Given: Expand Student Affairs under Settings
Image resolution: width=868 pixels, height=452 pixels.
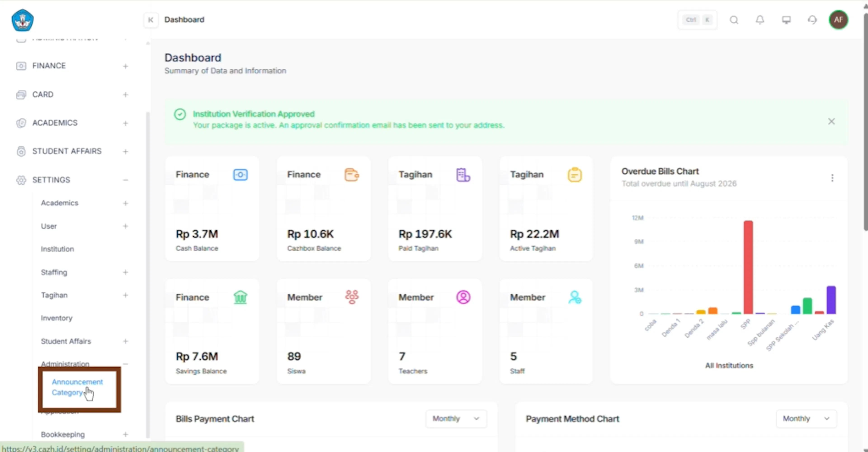Looking at the screenshot, I should 125,341.
